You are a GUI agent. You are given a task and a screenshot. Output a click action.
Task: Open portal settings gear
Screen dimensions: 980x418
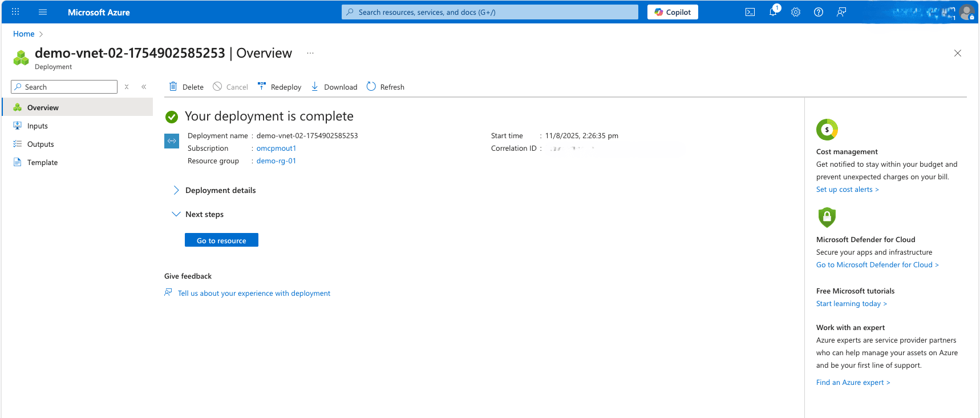(x=796, y=12)
